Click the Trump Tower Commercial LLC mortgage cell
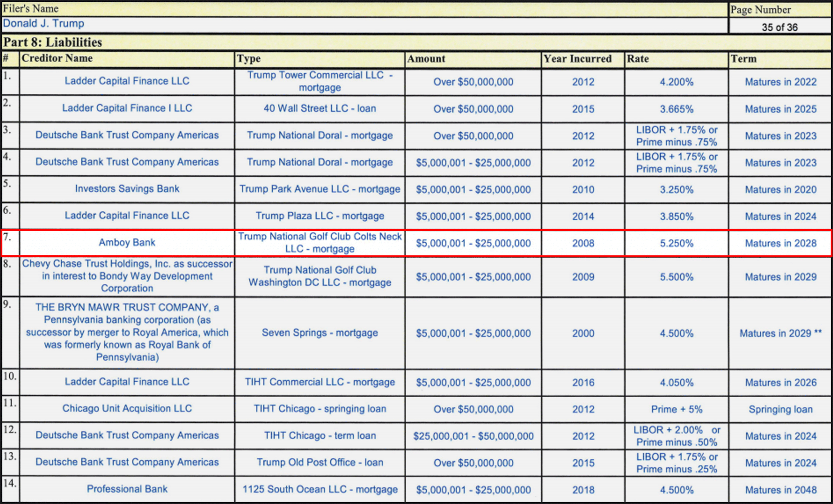Viewport: 833px width, 504px height. coord(320,82)
